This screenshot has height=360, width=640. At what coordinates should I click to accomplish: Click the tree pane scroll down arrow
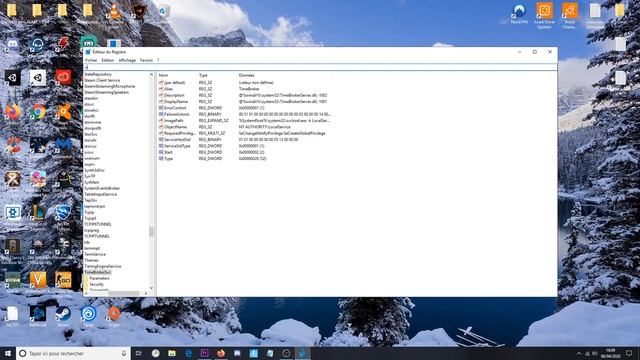(151, 288)
